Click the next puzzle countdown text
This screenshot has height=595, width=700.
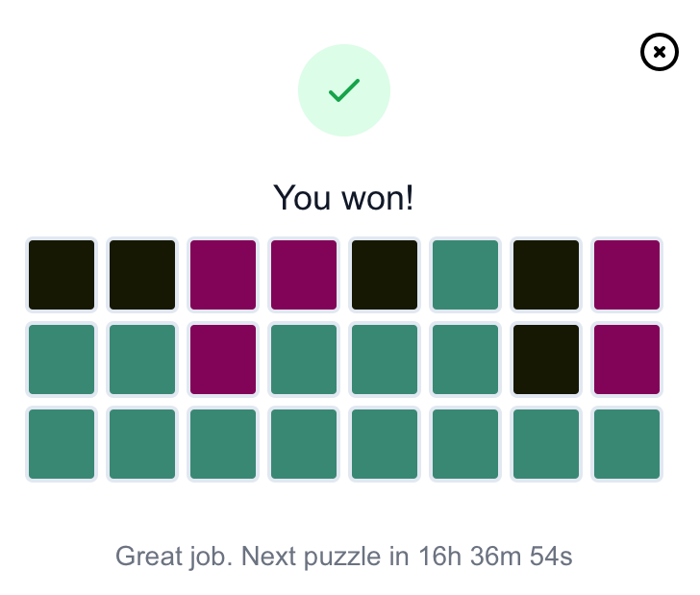click(x=344, y=557)
